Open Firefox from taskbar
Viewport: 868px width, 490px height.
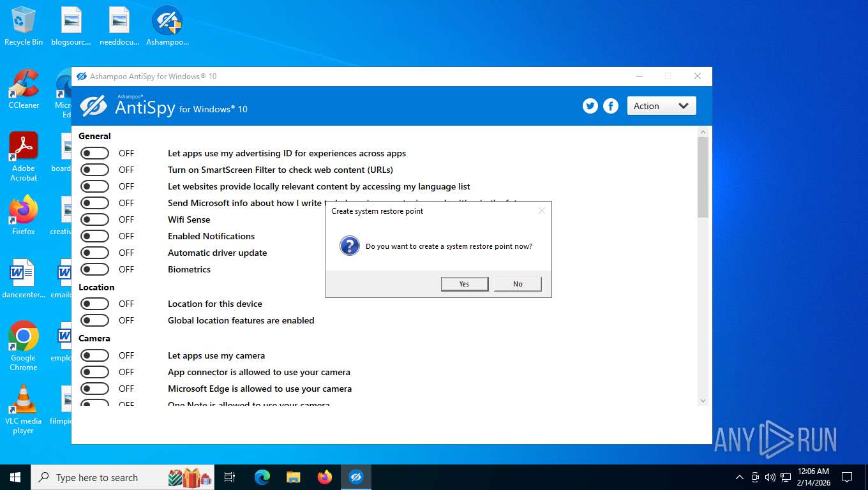[325, 477]
